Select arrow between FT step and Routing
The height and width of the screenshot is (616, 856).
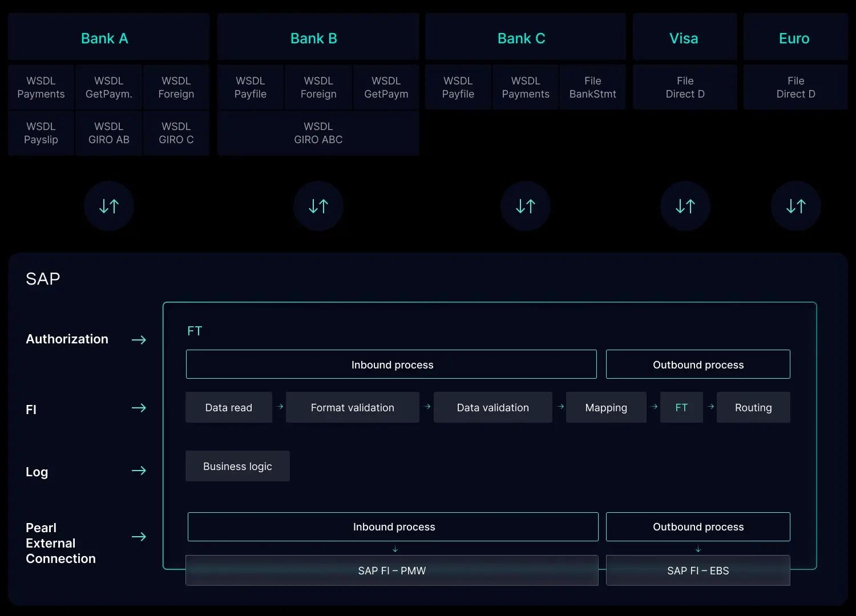click(710, 407)
